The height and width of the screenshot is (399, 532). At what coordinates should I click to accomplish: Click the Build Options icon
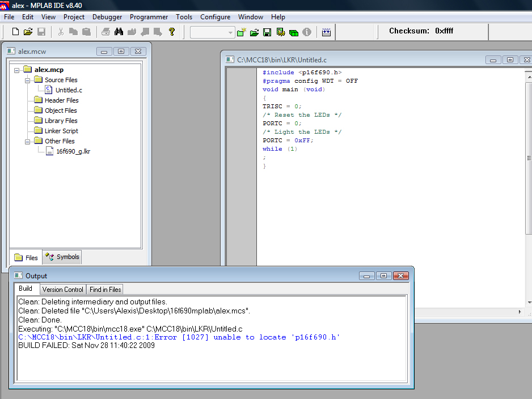(x=280, y=32)
